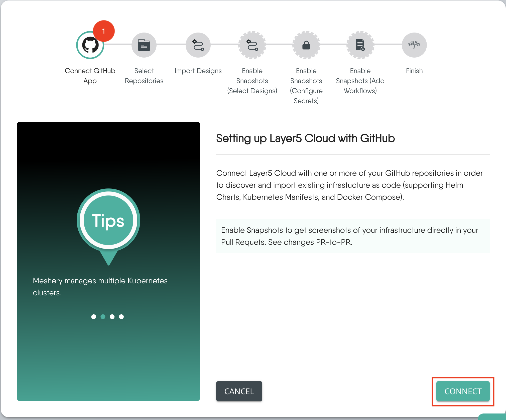Select the Configure Secrets padlock icon
This screenshot has height=420, width=506.
306,46
